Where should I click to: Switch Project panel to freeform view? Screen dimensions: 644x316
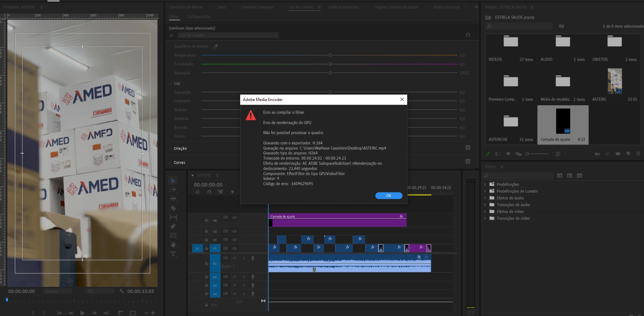(x=518, y=154)
